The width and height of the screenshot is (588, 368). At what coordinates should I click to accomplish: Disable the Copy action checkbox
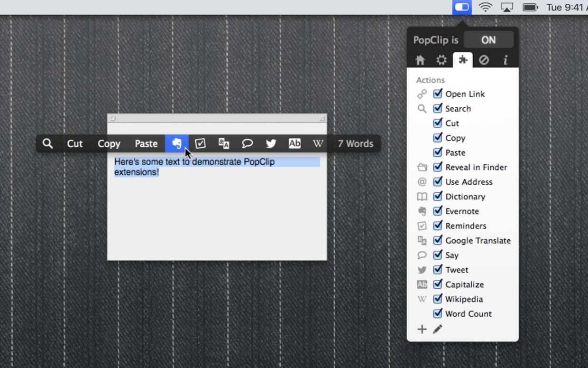(438, 138)
